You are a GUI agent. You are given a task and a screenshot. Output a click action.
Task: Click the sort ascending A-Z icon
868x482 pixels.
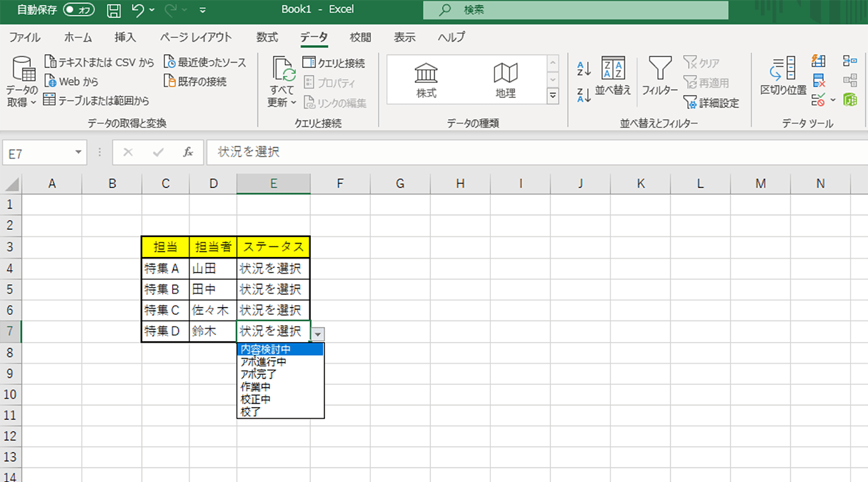[x=584, y=69]
